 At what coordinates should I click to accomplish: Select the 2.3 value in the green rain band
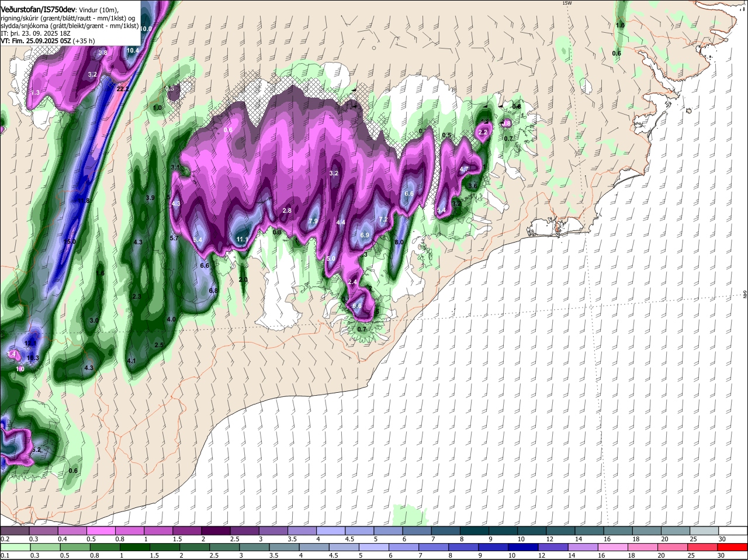coord(137,296)
